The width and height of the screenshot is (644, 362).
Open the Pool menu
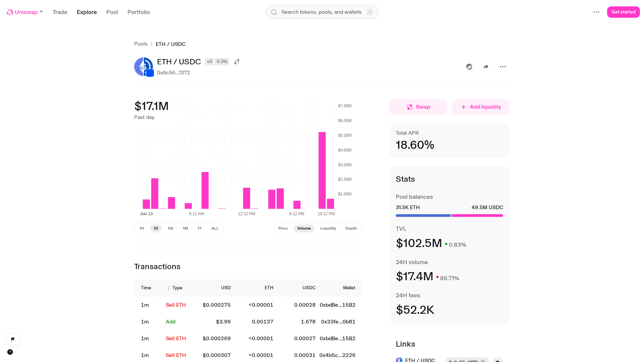point(112,12)
